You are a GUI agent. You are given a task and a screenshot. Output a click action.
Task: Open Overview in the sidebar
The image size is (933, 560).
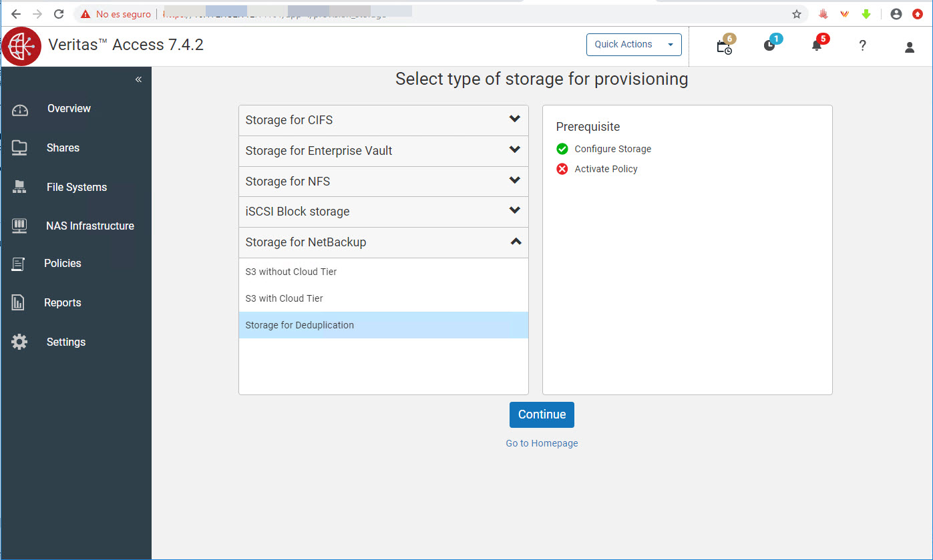coord(69,108)
